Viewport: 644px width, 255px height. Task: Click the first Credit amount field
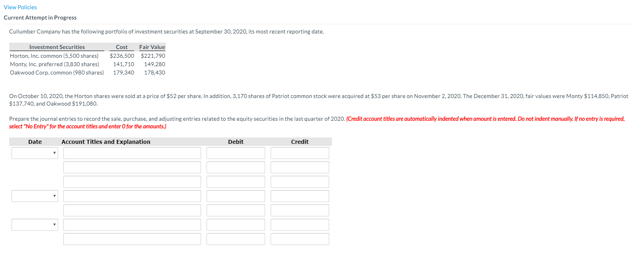coord(300,153)
